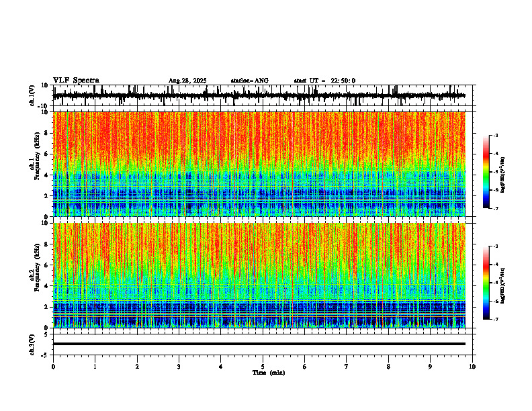This screenshot has height=411, width=532.
Task: Click the ch.2 "Frequency (kHz)" axis label
Action: [38, 267]
